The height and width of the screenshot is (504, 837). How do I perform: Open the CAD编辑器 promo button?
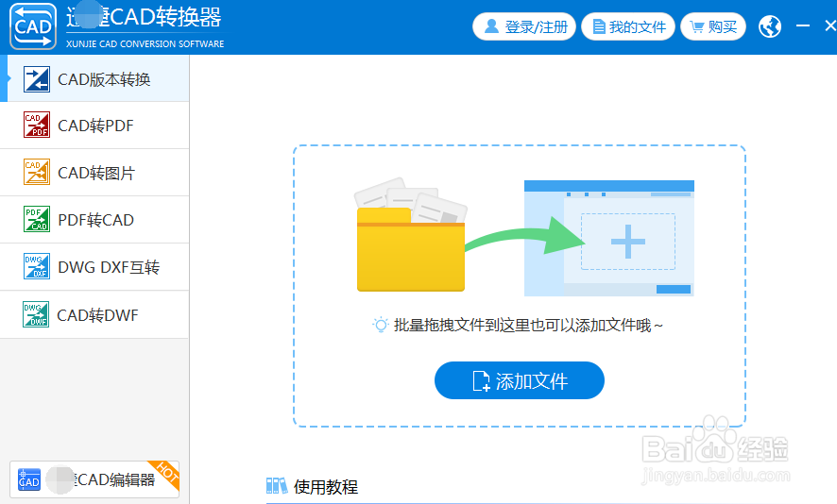pyautogui.click(x=94, y=479)
